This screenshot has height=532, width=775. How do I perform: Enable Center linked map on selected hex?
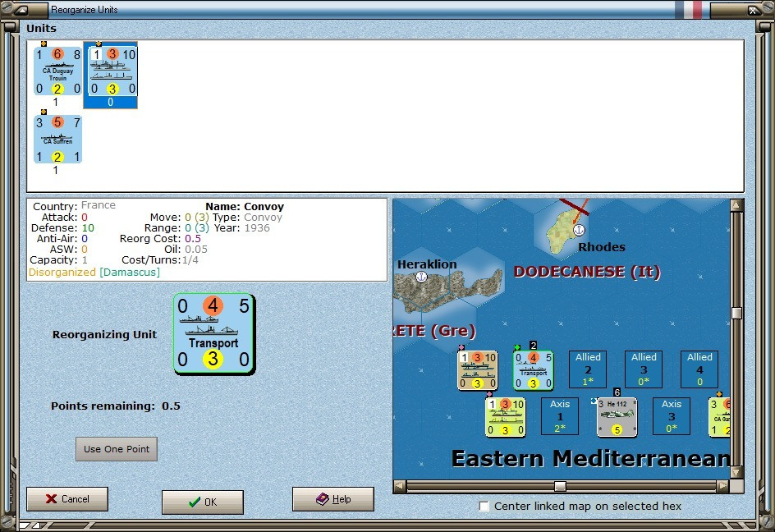(x=484, y=506)
